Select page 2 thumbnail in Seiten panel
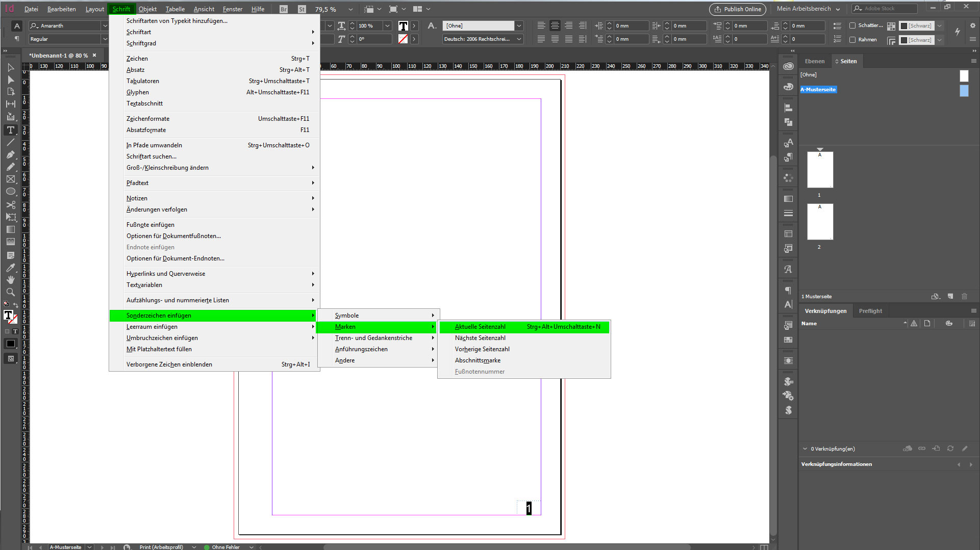Viewport: 980px width, 550px height. 820,222
